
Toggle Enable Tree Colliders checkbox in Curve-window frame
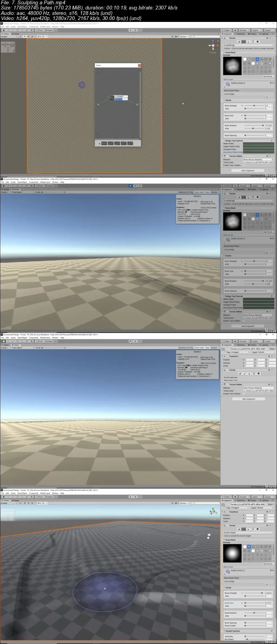point(244,165)
